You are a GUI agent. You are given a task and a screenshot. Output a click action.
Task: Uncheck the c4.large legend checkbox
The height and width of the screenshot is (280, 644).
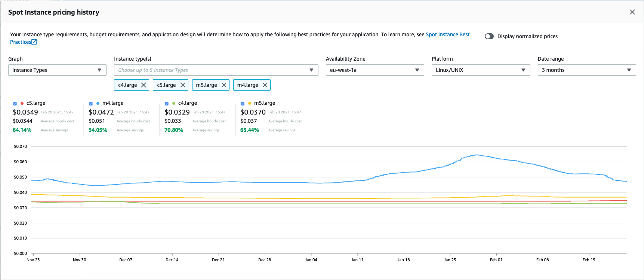[167, 104]
